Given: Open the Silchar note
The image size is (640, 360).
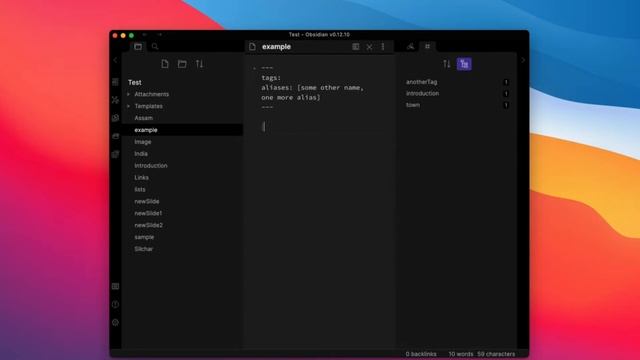Looking at the screenshot, I should (143, 249).
